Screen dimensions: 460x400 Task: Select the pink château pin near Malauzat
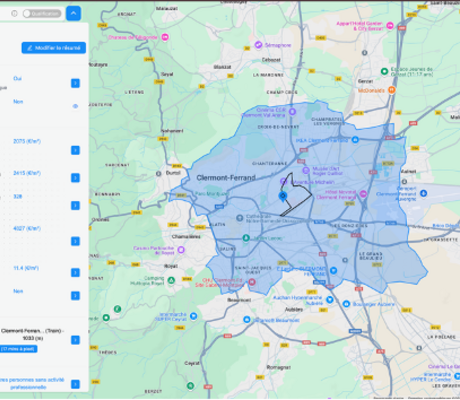pyautogui.click(x=165, y=37)
